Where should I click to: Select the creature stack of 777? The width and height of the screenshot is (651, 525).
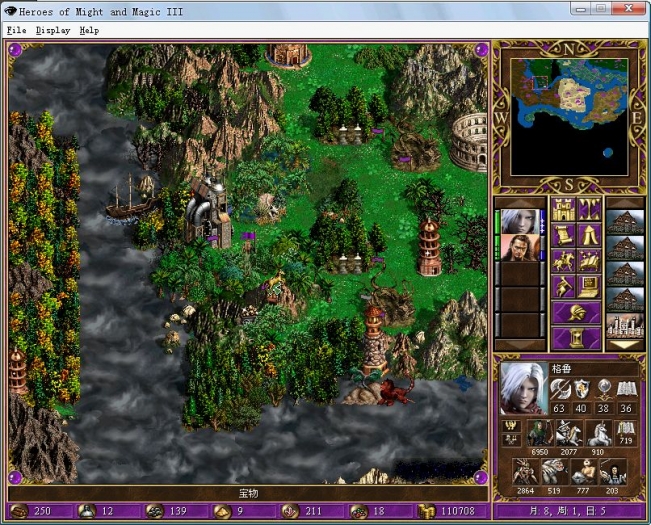click(x=583, y=472)
